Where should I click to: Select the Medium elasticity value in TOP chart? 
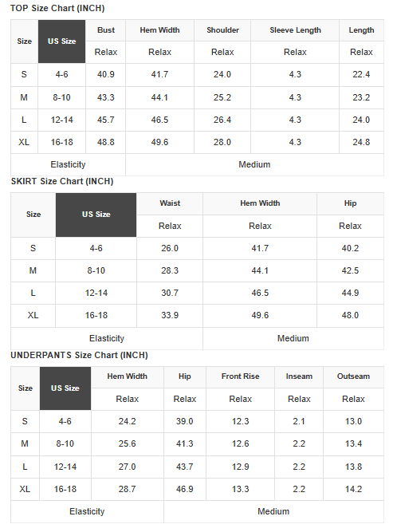click(x=254, y=165)
